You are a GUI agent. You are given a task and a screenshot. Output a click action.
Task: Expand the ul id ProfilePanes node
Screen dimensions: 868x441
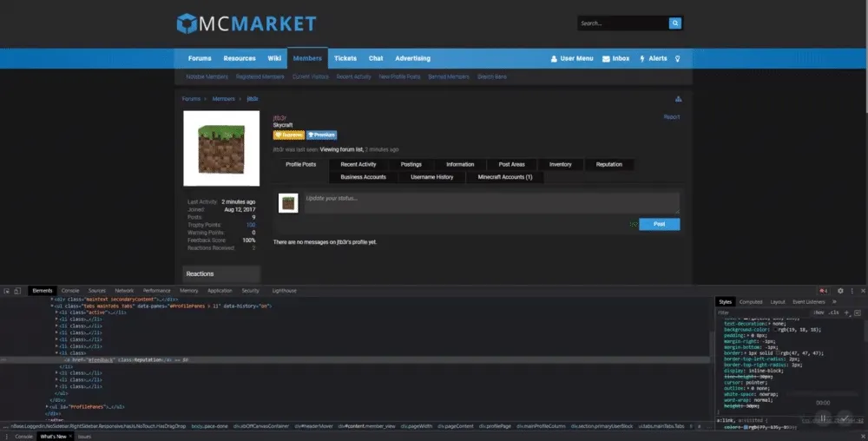(47, 406)
